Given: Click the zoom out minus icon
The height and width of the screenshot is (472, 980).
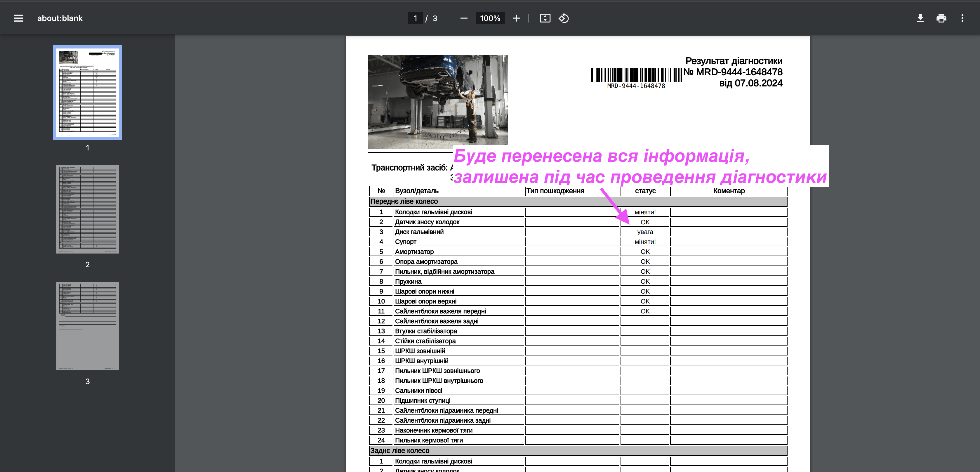Looking at the screenshot, I should coord(464,18).
